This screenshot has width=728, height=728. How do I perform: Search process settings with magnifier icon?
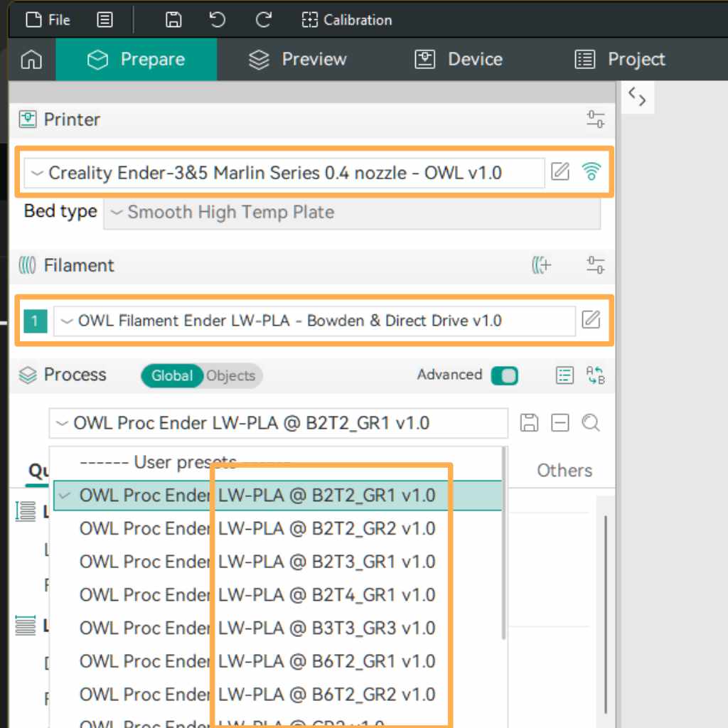pos(590,424)
